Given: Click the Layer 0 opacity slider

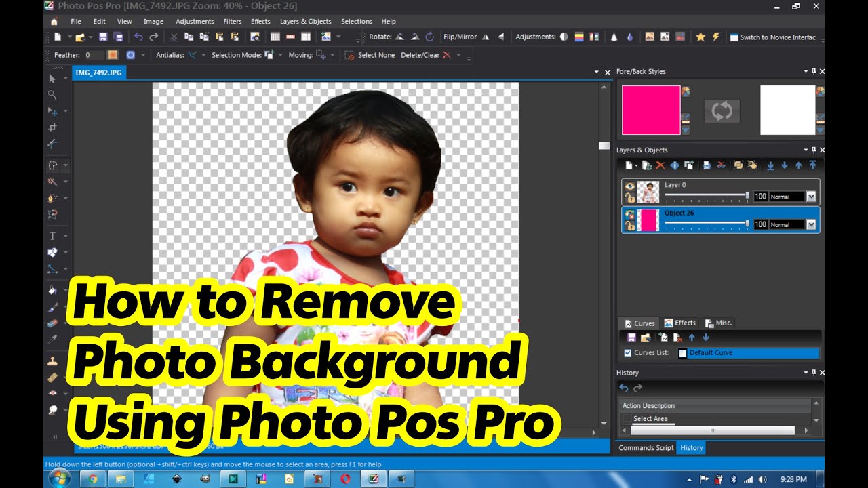Looking at the screenshot, I should tap(707, 196).
